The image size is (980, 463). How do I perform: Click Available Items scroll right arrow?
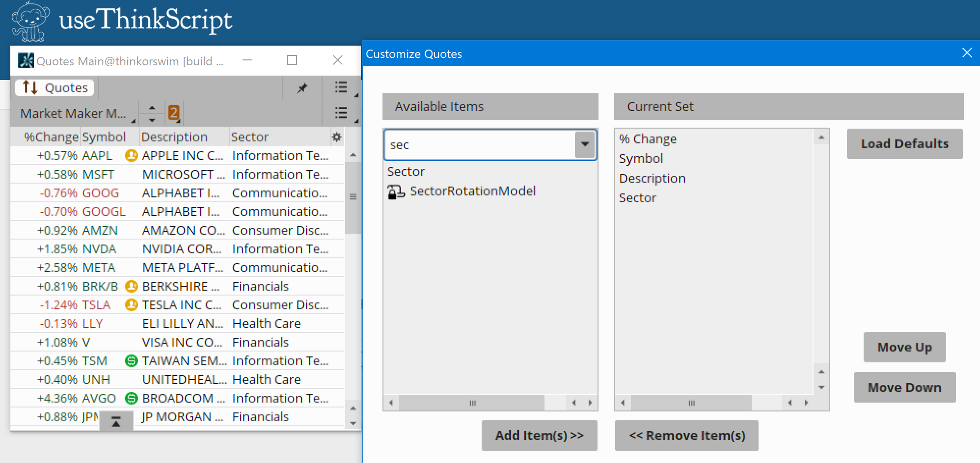coord(590,403)
